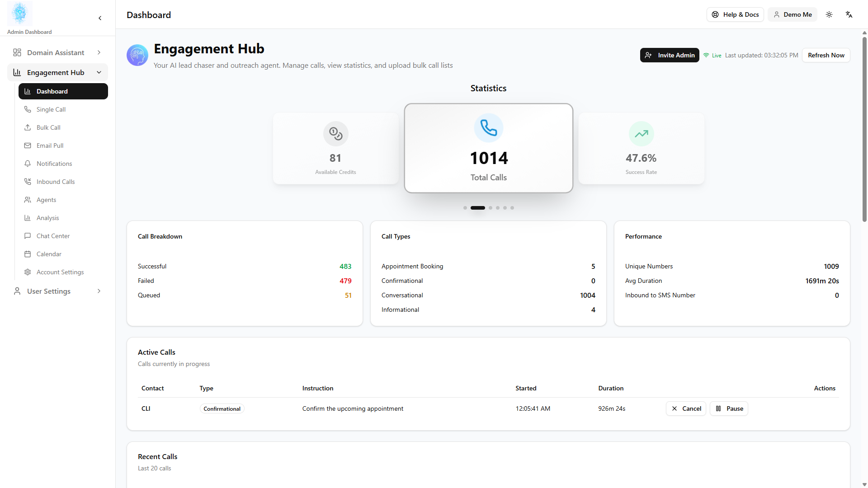Screen dimensions: 868x488
Task: Collapse the Engagement Hub menu chevron
Action: [x=99, y=72]
